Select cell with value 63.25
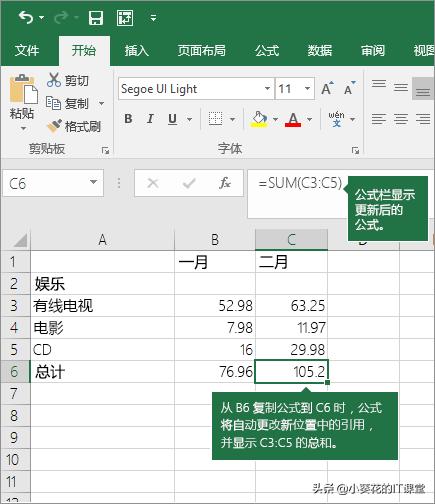 [x=291, y=305]
